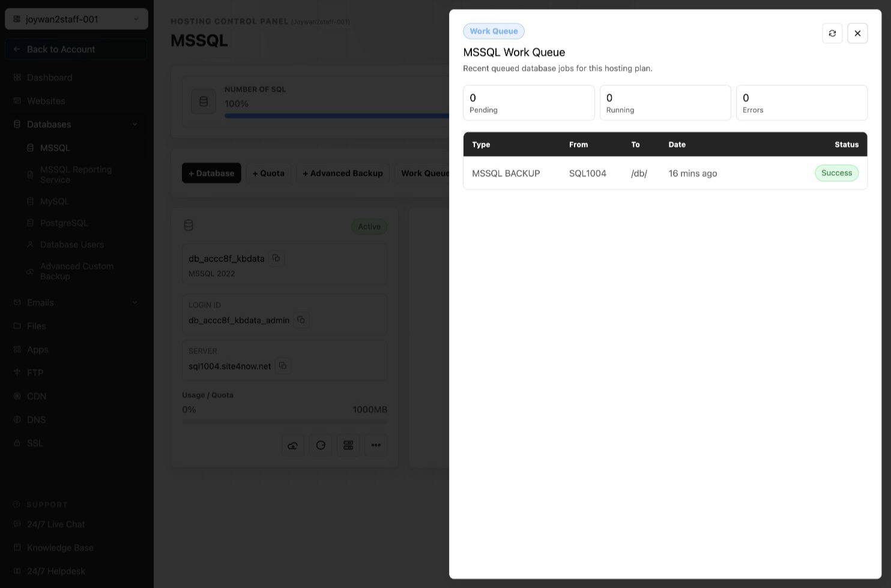Click the + Advanced Backup button

click(343, 173)
